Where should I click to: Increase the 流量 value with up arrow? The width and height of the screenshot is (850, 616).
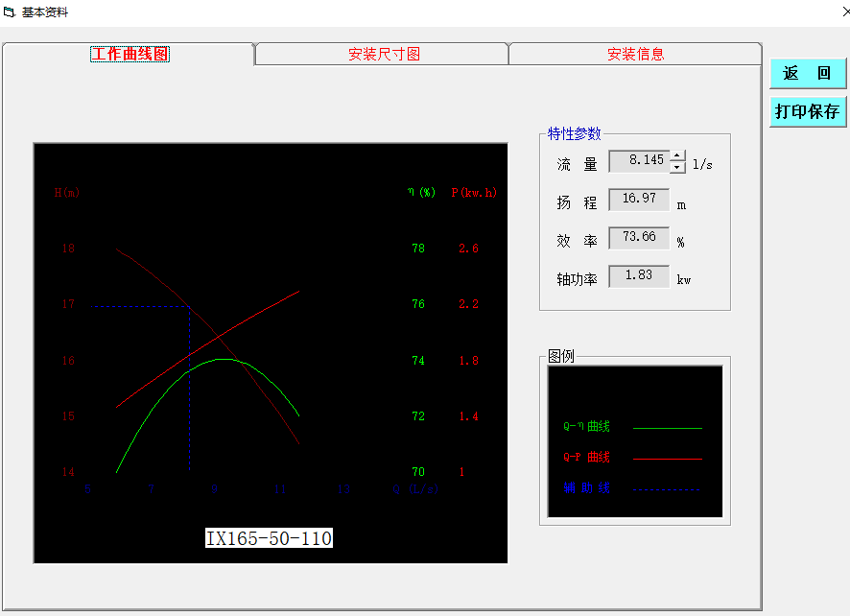click(x=677, y=155)
